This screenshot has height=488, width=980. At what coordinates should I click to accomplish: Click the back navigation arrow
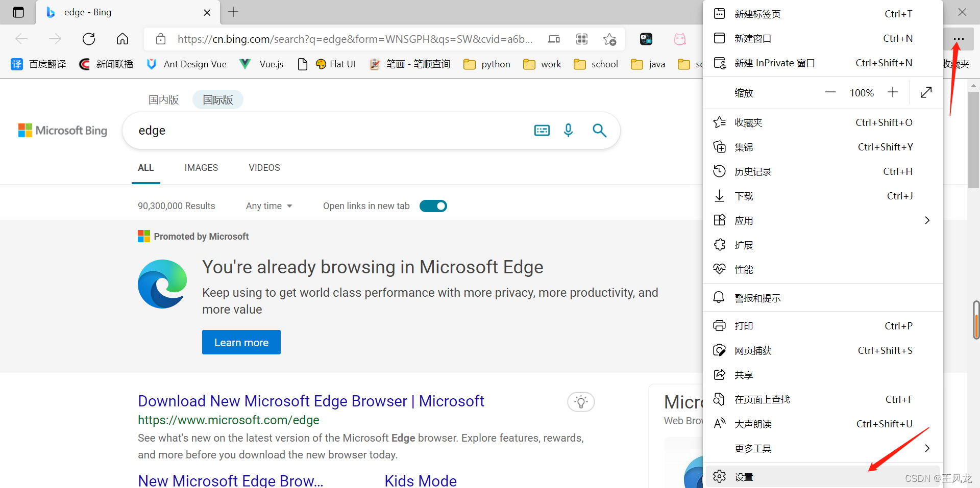click(x=21, y=39)
